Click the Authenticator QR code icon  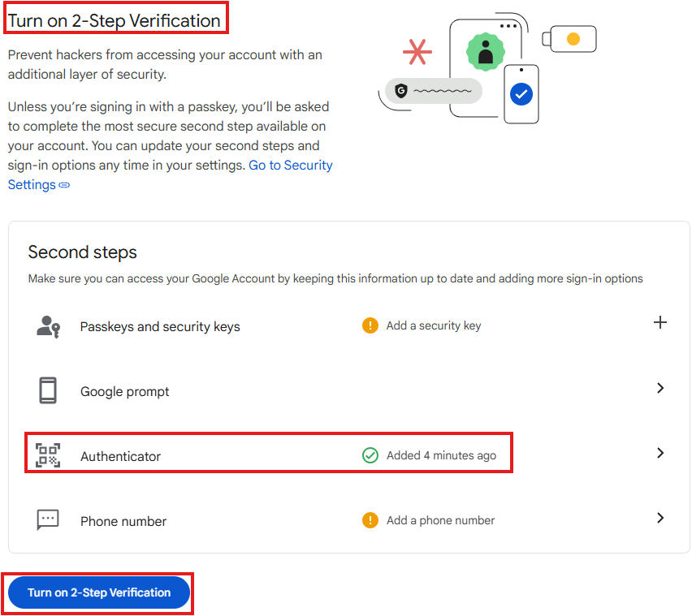coord(48,455)
